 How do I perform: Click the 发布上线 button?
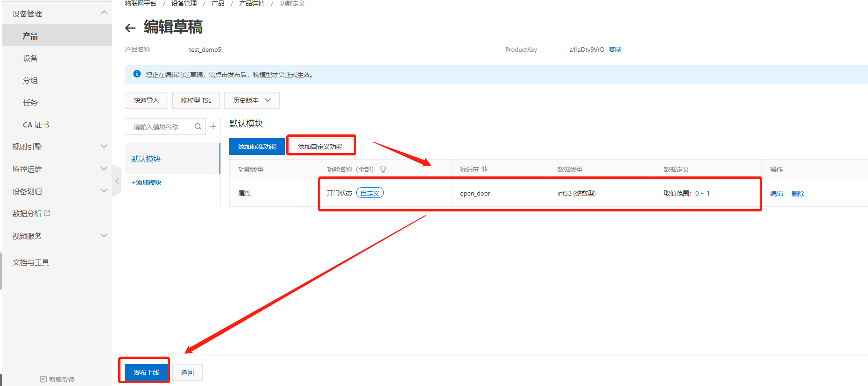tap(146, 372)
